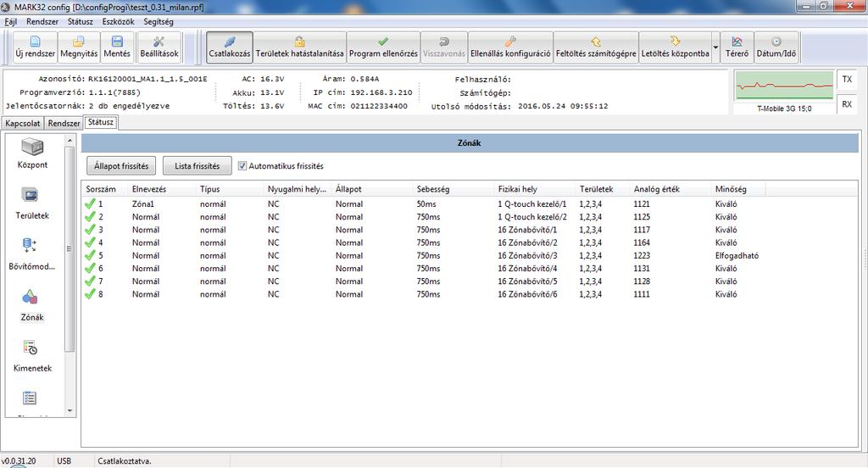
Task: Toggle Automatikus frissítés checkbox
Action: pos(242,165)
